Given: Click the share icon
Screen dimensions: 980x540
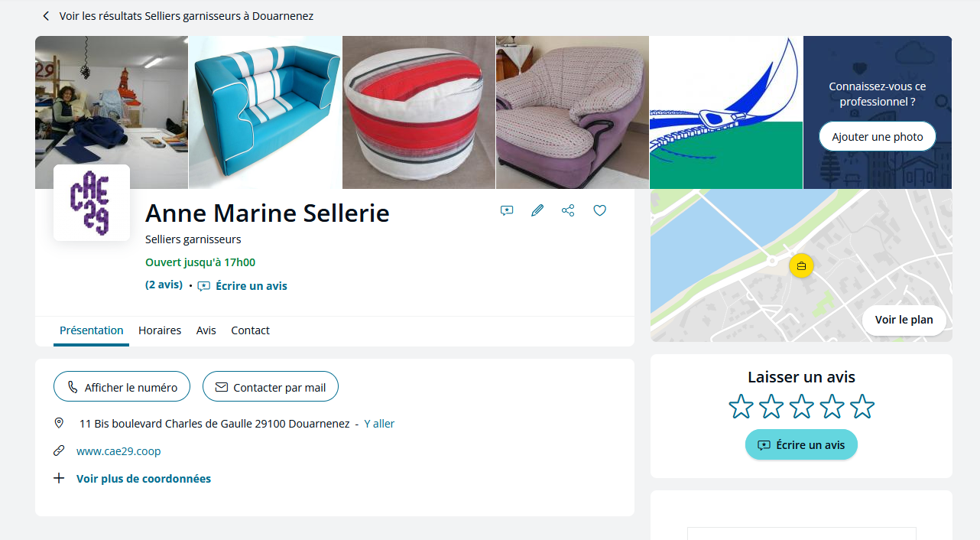Looking at the screenshot, I should click(568, 210).
